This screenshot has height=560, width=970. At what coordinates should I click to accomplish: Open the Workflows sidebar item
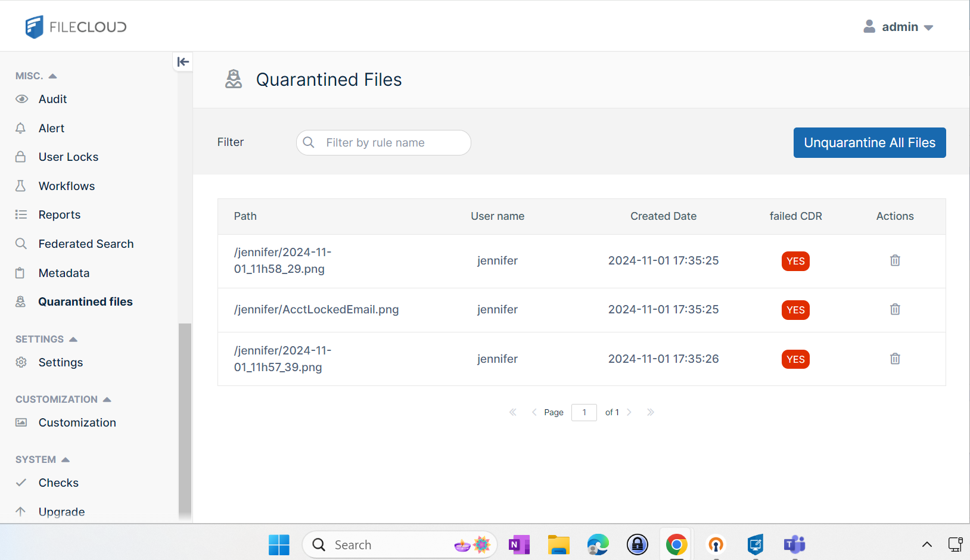click(x=66, y=186)
